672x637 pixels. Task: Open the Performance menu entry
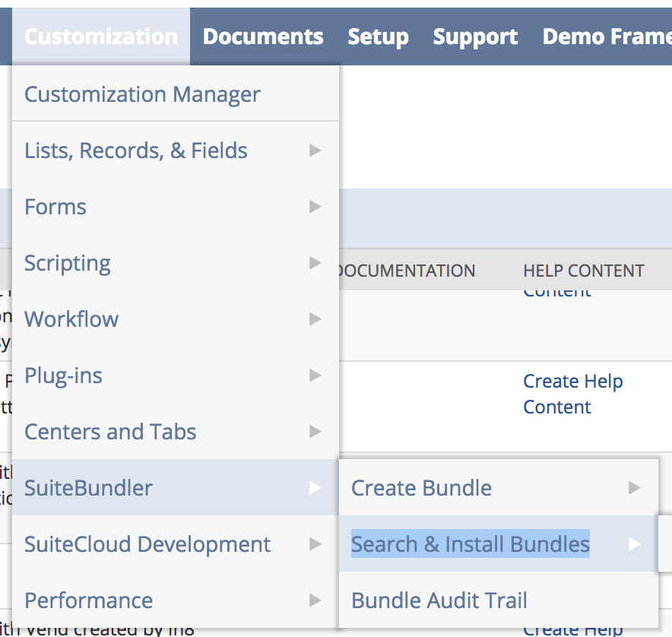(x=88, y=601)
